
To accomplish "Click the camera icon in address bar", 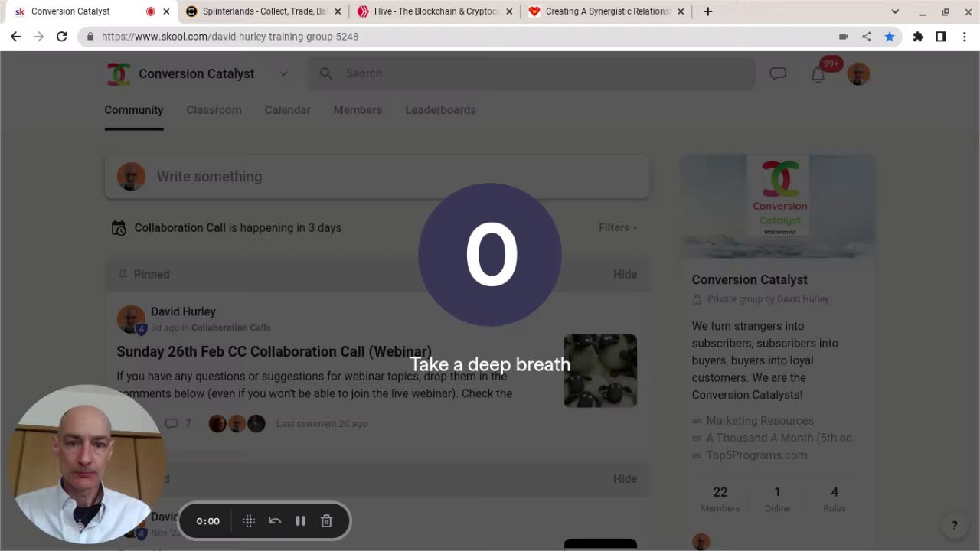I will coord(843,36).
